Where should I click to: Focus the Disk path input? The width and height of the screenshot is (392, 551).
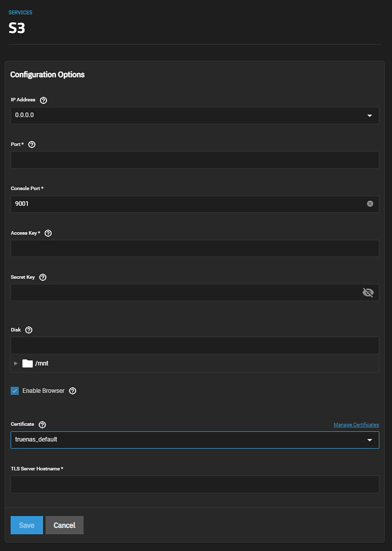tap(195, 345)
